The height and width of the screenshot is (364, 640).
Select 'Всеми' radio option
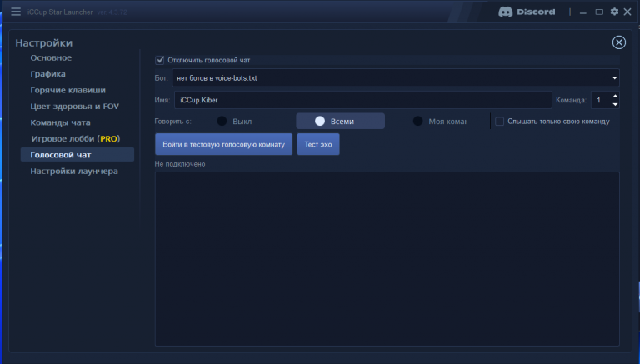pyautogui.click(x=340, y=122)
